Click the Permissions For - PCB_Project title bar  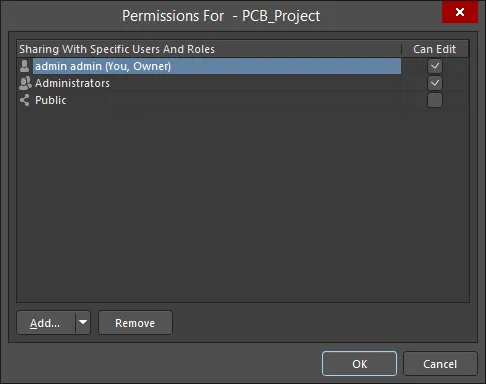[x=221, y=16]
